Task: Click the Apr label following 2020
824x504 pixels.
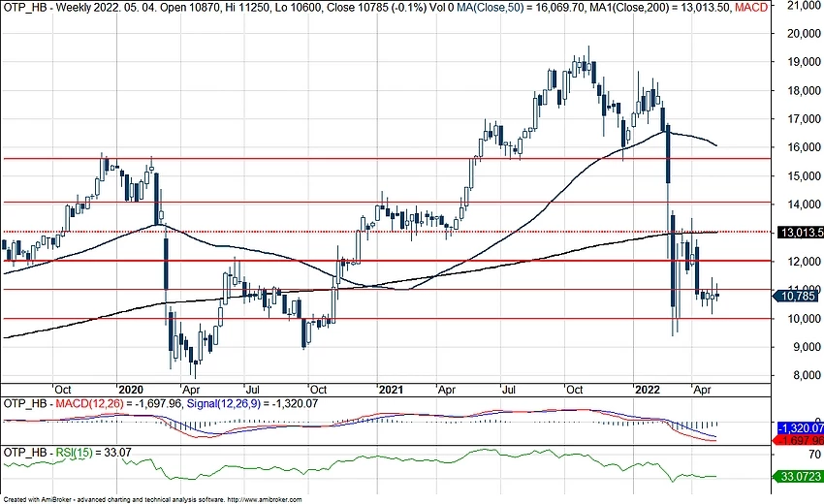Action: coord(191,390)
